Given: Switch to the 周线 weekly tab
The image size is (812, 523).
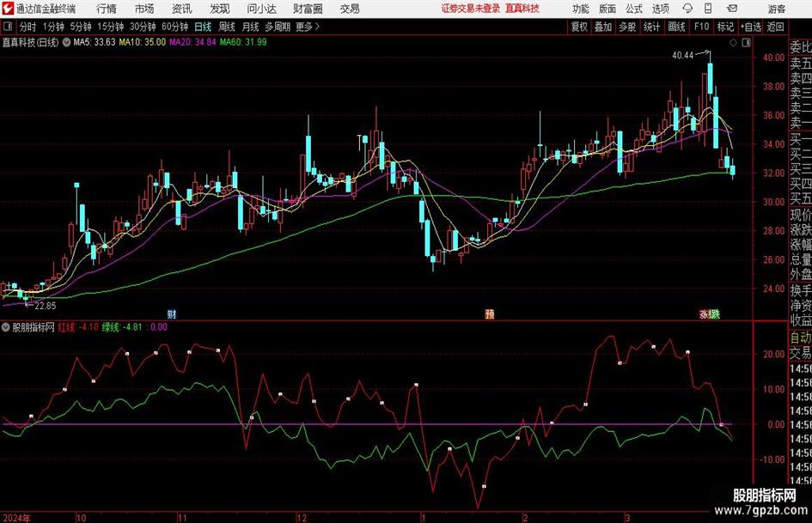Looking at the screenshot, I should pyautogui.click(x=227, y=27).
